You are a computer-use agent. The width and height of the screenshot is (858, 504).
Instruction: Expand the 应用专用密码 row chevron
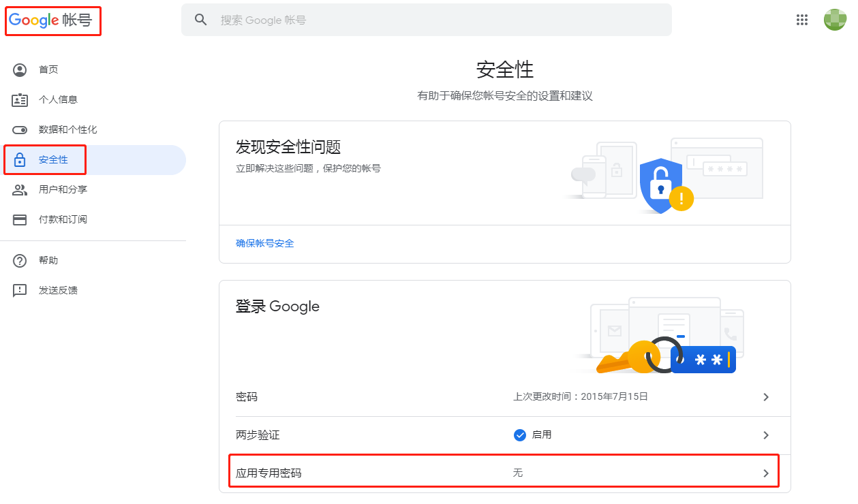point(766,473)
